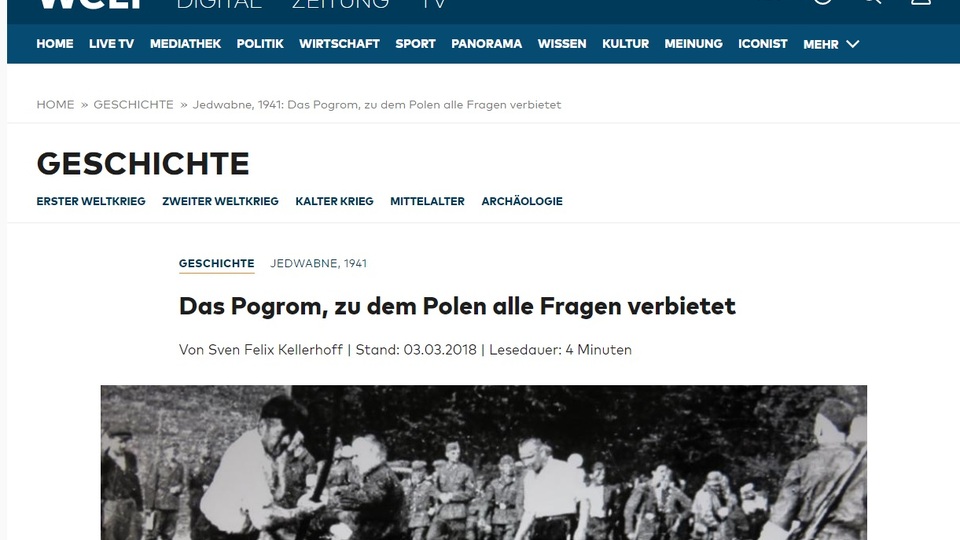Open the ARCHÄOLOGIE subsection
The height and width of the screenshot is (540, 960).
click(x=522, y=201)
